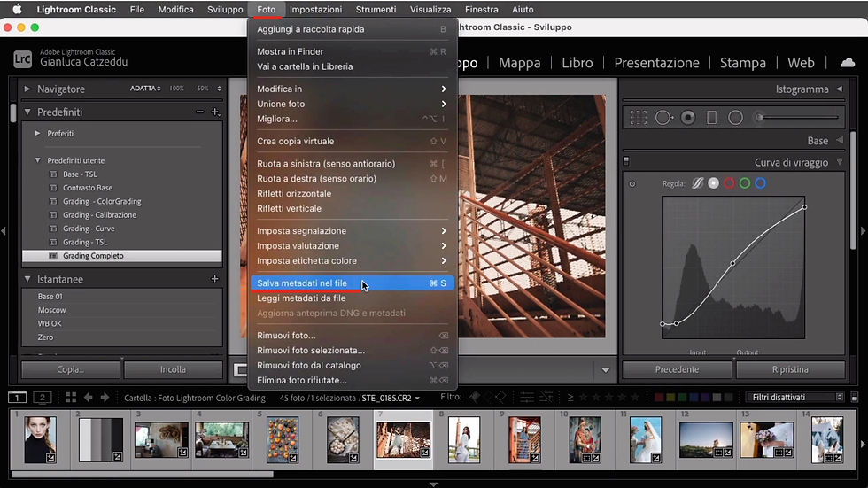Screen dimensions: 868x488
Task: Select main window display button 1
Action: [17, 398]
